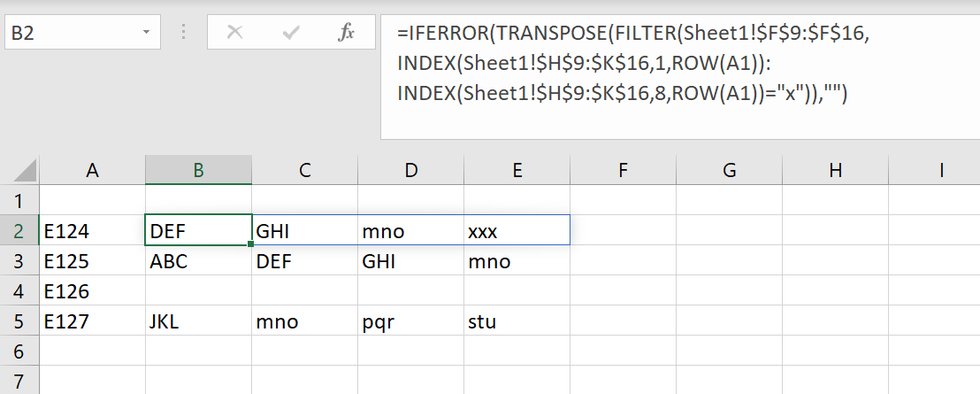Viewport: 980px width, 394px height.
Task: Select cell D5 containing pqr
Action: [x=410, y=322]
